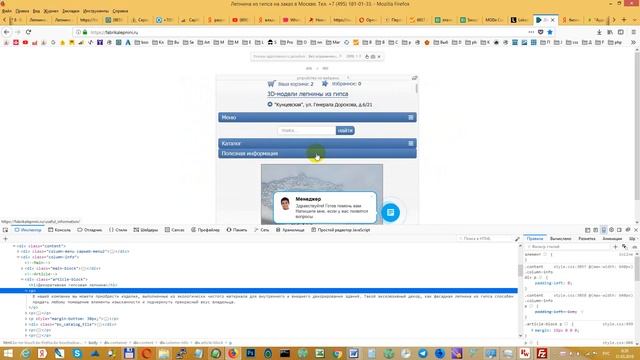Open Простой редактор JavaScript tab
The width and height of the screenshot is (640, 360).
click(x=340, y=230)
